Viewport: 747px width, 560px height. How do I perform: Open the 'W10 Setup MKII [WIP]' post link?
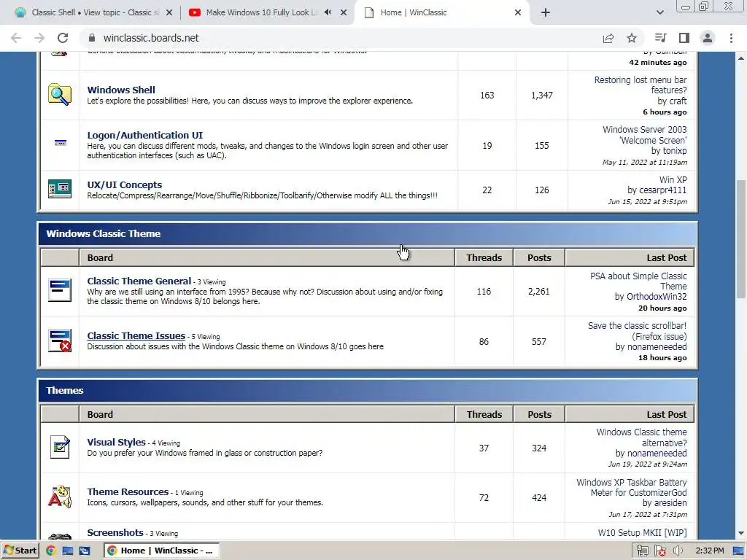click(642, 532)
